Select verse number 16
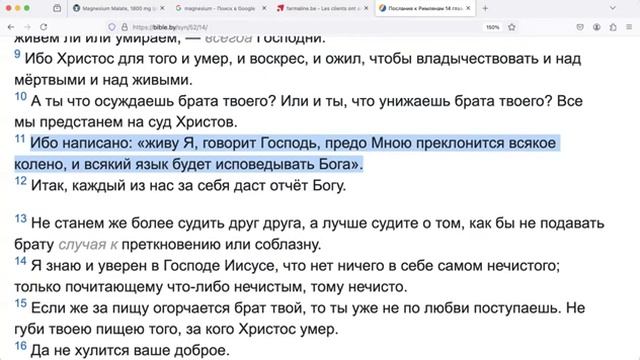The height and width of the screenshot is (360, 640). coord(20,346)
